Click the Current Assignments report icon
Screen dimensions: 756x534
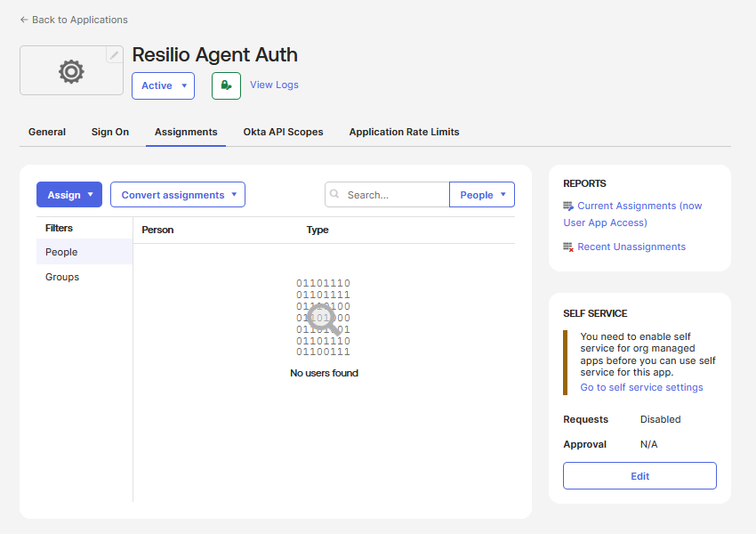568,206
